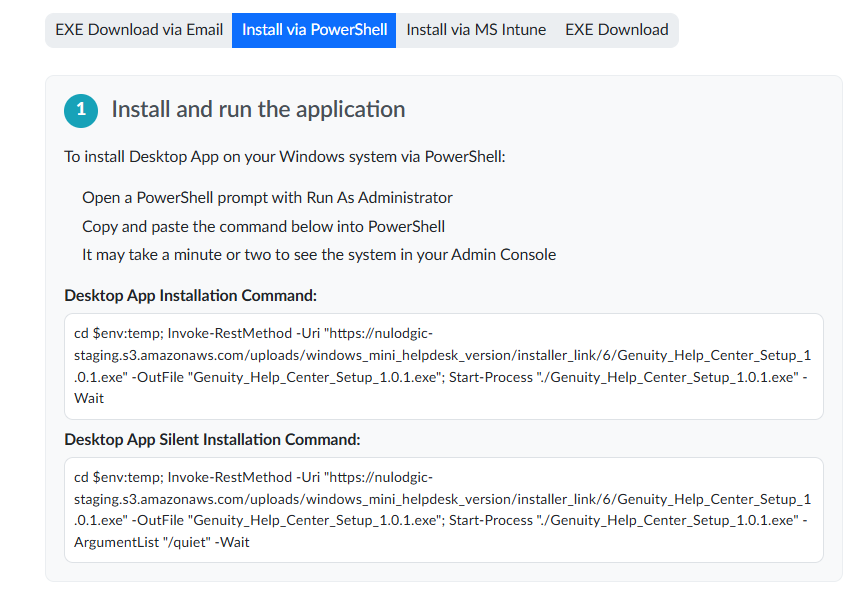Click the Copy and paste the command instruction
Screen dimensions: 857x590
tap(263, 227)
